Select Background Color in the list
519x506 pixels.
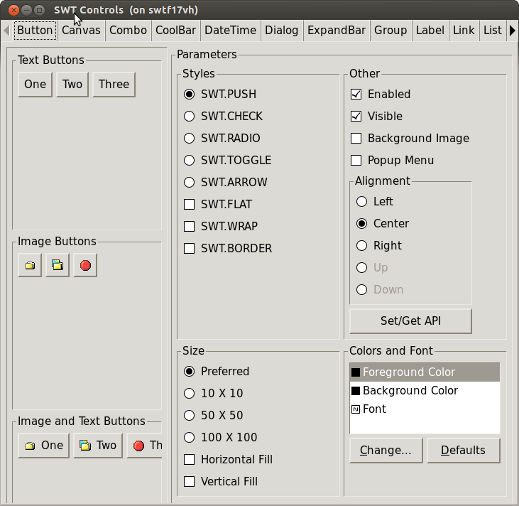[x=425, y=390]
